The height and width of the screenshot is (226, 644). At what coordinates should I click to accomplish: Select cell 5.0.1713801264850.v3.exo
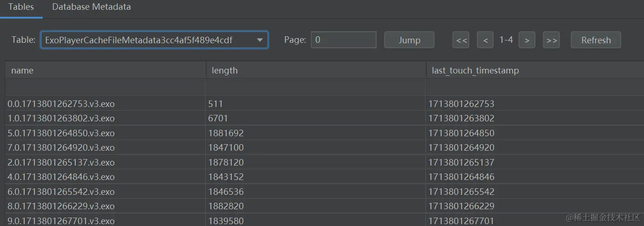point(105,133)
